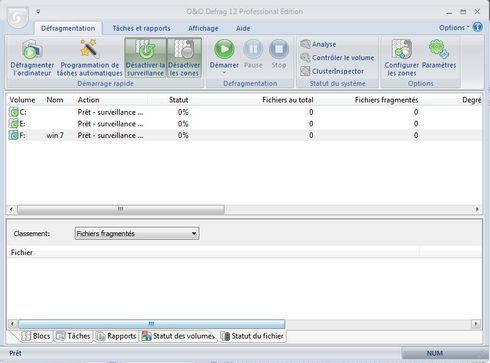The image size is (490, 363).
Task: Click file list scroll right arrow
Action: click(476, 324)
